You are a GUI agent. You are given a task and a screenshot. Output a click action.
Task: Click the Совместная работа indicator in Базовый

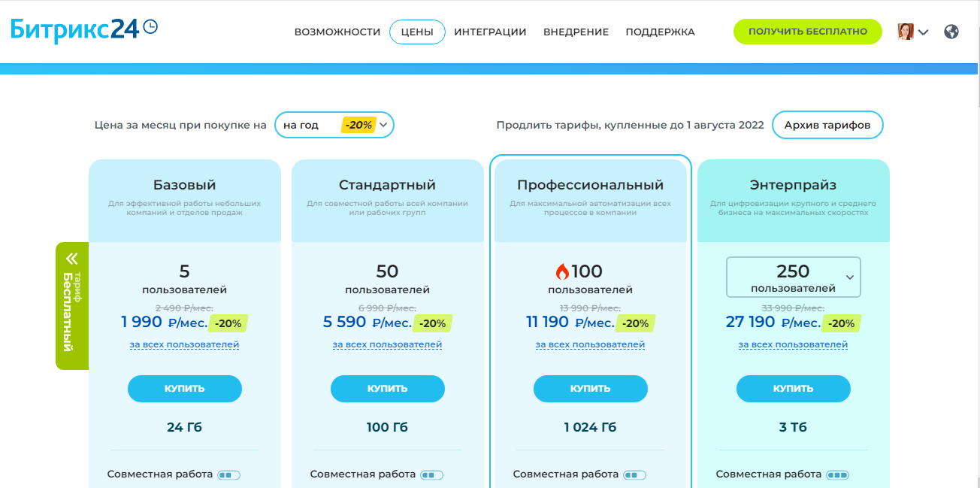228,475
